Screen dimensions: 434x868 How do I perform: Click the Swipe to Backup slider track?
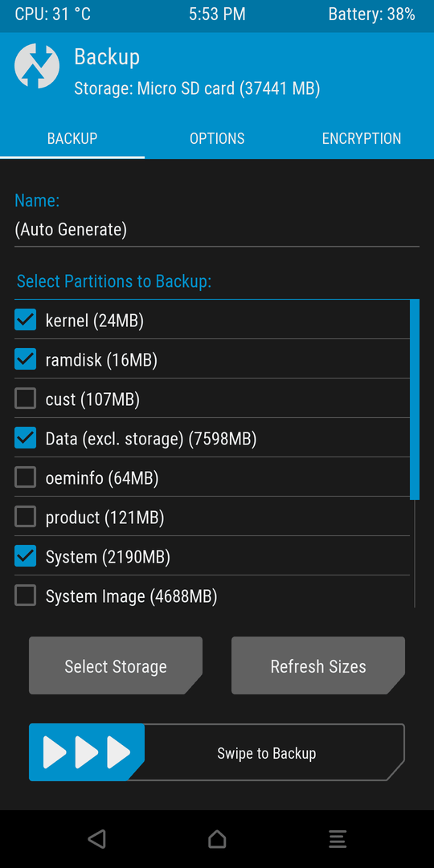coord(217,752)
